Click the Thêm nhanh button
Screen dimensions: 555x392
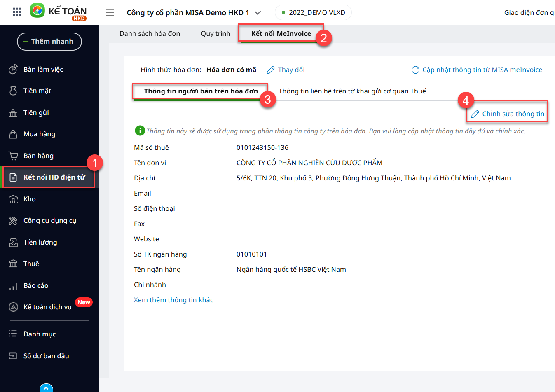[x=49, y=42]
